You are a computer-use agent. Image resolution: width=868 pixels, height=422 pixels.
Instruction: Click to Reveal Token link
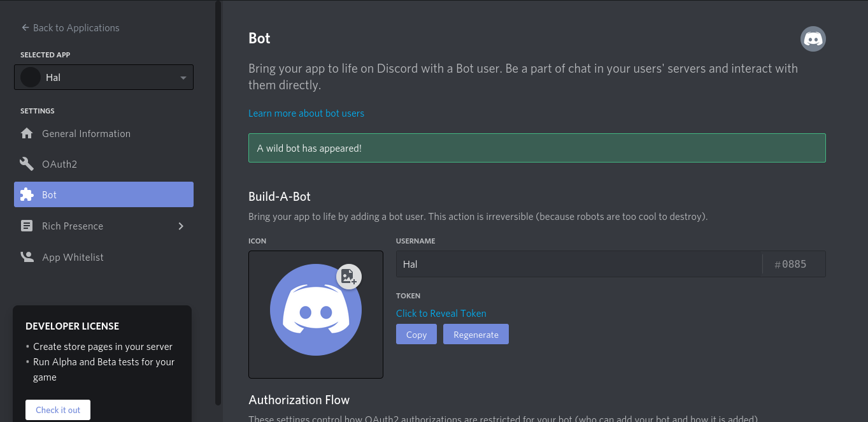[x=441, y=313]
